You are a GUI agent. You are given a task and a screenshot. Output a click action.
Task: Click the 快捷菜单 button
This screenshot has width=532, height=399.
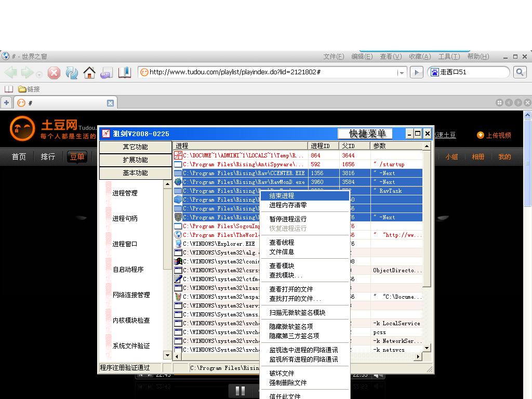[x=367, y=134]
